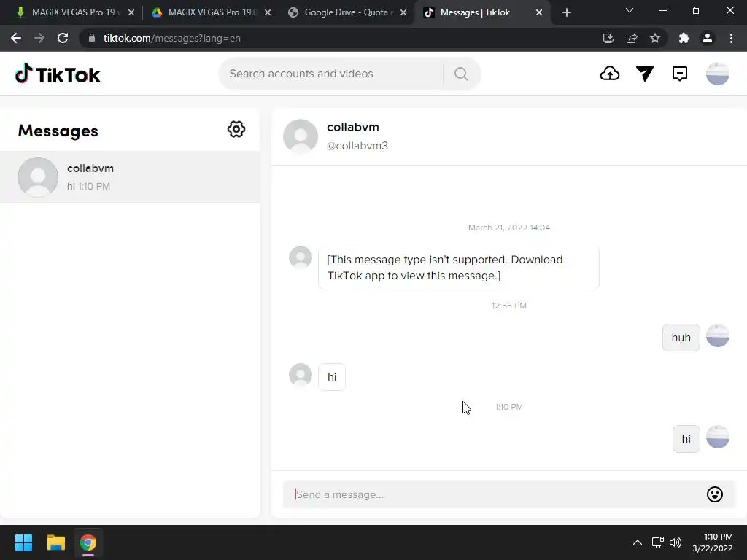Open Chrome three-dot menu
Image resolution: width=747 pixels, height=560 pixels.
(731, 38)
